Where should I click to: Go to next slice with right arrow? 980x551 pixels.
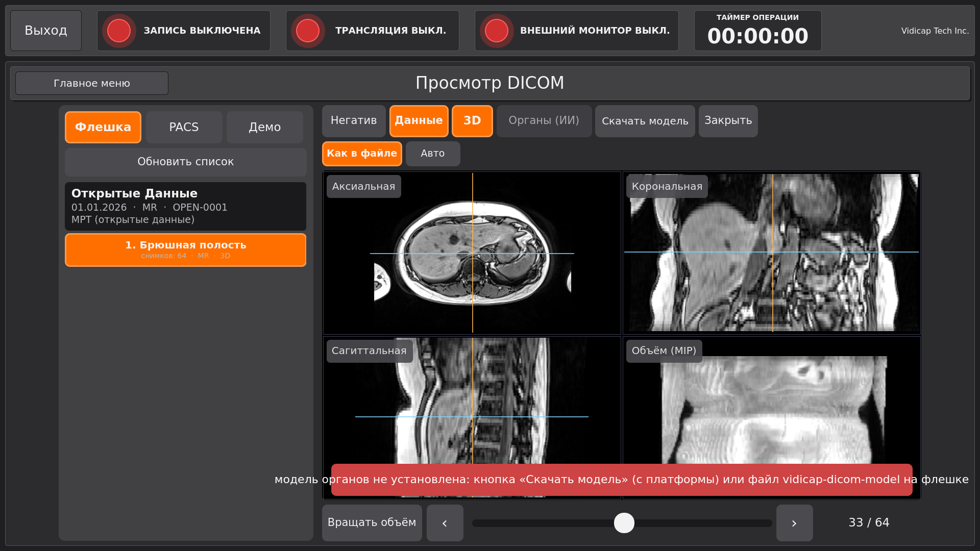(795, 523)
